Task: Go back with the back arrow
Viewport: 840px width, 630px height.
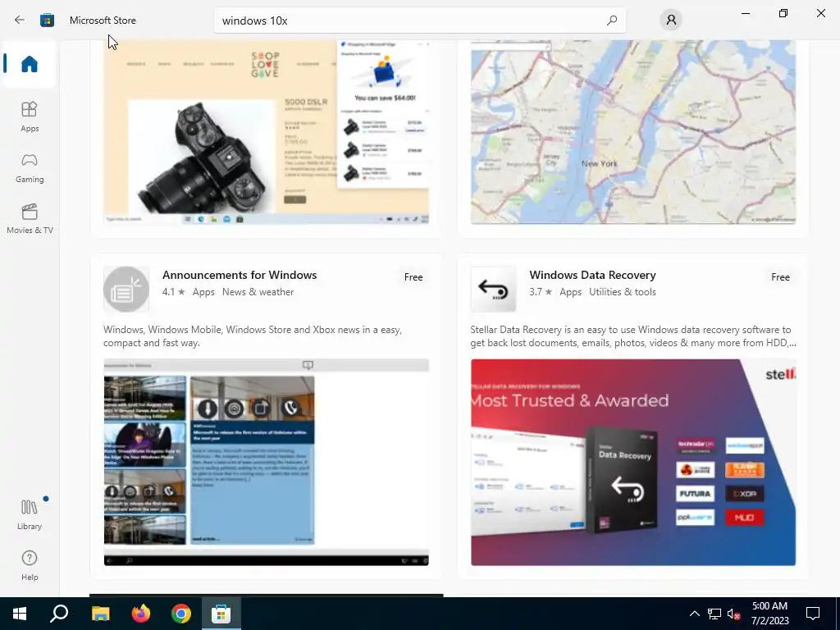Action: (x=20, y=20)
